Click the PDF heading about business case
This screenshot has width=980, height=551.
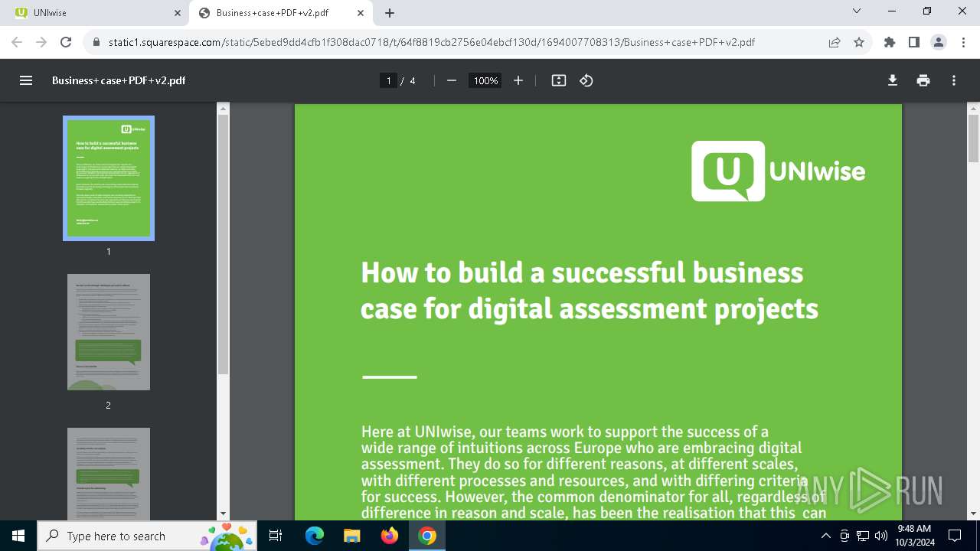tap(590, 291)
